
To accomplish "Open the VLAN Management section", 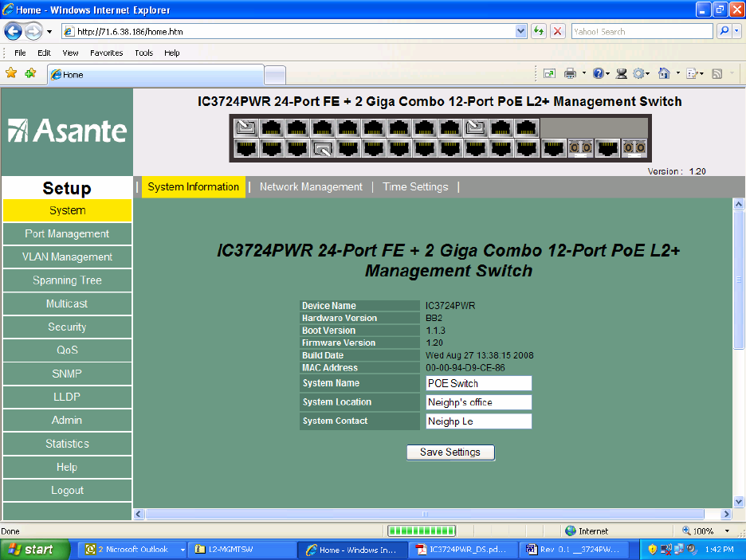I will pos(67,257).
